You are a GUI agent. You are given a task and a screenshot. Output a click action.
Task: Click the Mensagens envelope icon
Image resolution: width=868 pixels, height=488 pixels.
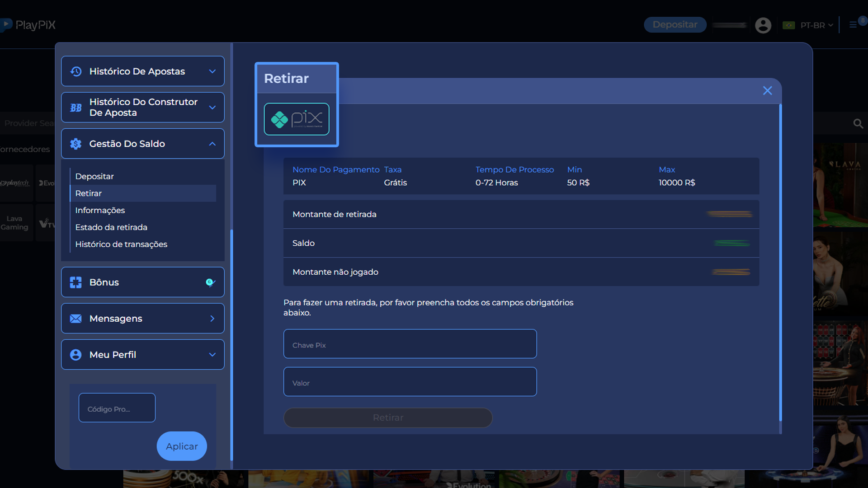[x=76, y=319]
